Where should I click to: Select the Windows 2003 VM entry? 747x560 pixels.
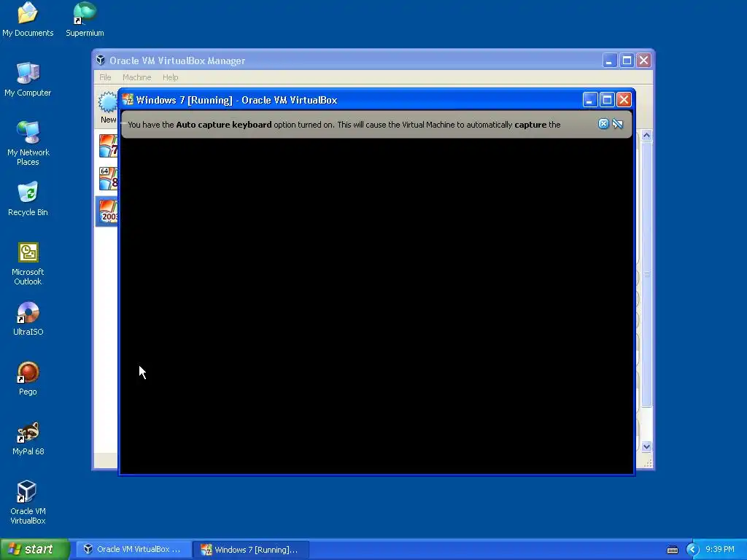pyautogui.click(x=108, y=211)
